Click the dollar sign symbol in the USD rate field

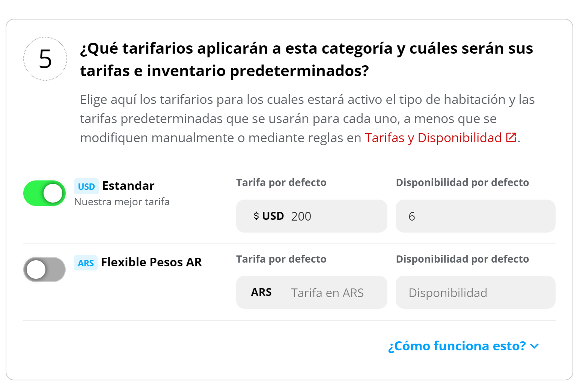point(256,216)
